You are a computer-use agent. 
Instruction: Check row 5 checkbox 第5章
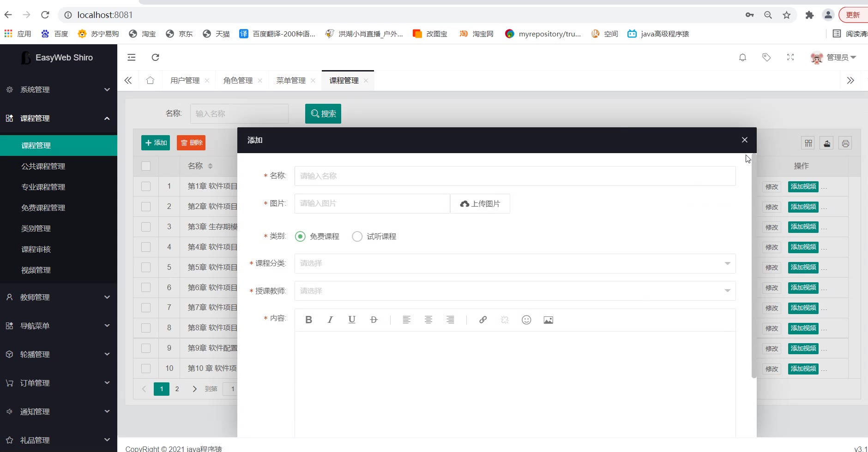(146, 267)
